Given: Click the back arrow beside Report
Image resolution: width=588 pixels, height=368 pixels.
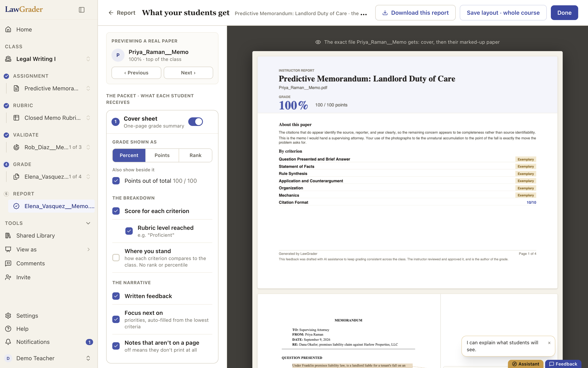Looking at the screenshot, I should click(111, 13).
